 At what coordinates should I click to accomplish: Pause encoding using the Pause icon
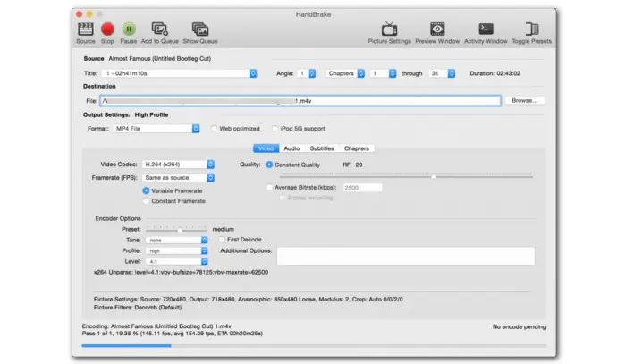pyautogui.click(x=129, y=30)
